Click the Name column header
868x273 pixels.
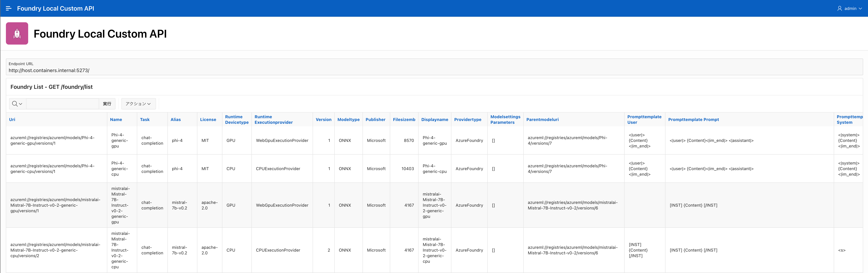(x=116, y=119)
